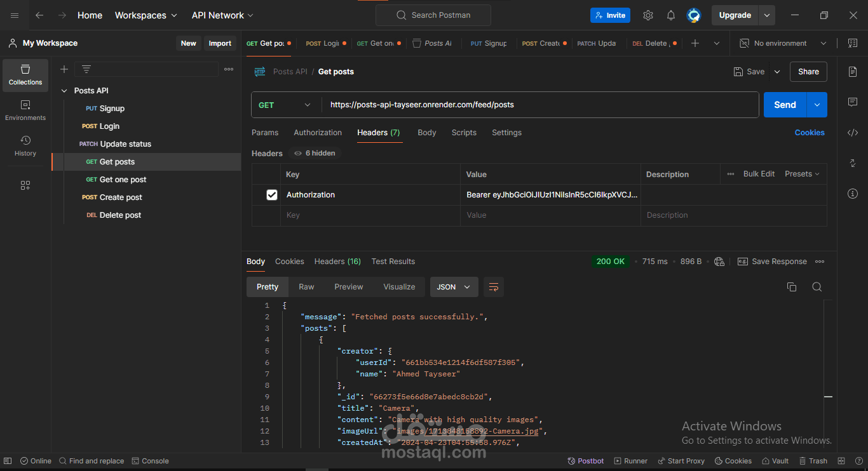868x471 pixels.
Task: Open the Presets dropdown
Action: click(x=802, y=174)
